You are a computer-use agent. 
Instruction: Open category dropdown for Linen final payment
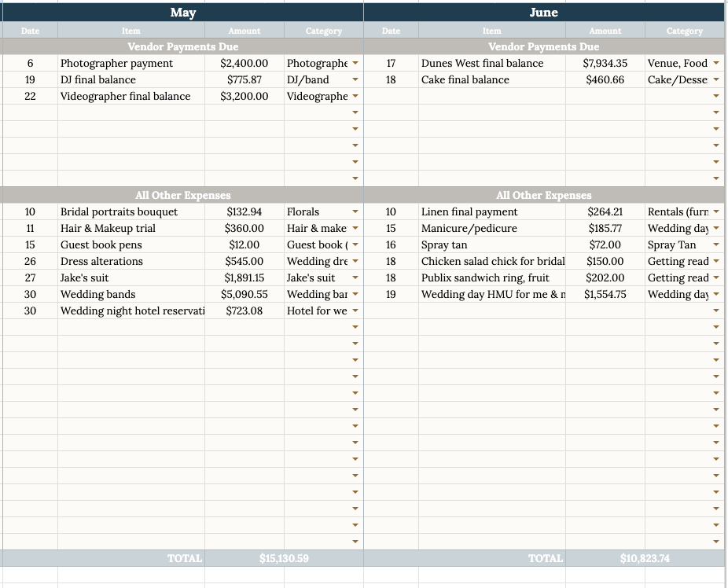point(716,211)
